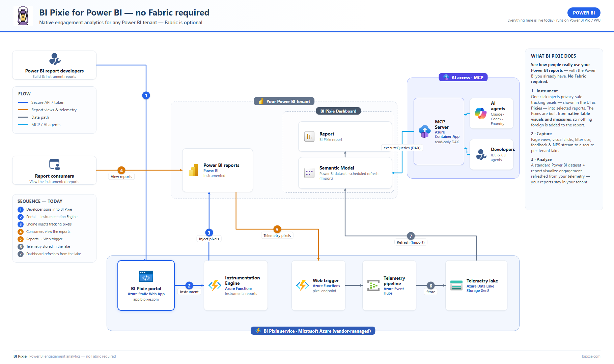Click the Inject pixels label

point(209,239)
